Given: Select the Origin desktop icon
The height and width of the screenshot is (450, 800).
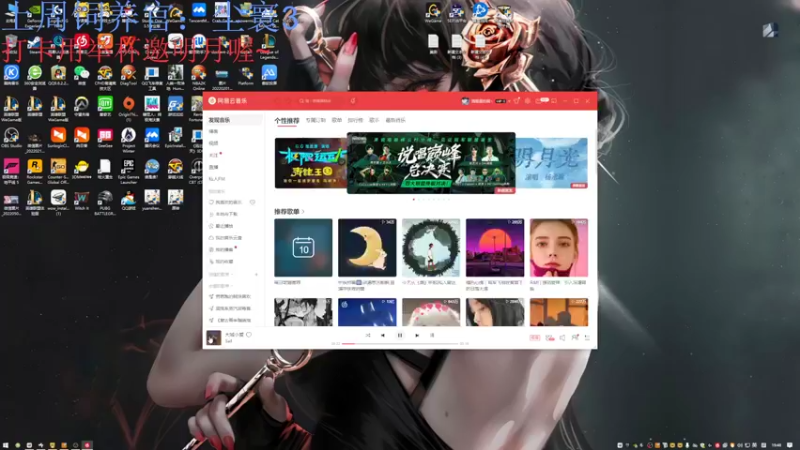Looking at the screenshot, I should [128, 107].
